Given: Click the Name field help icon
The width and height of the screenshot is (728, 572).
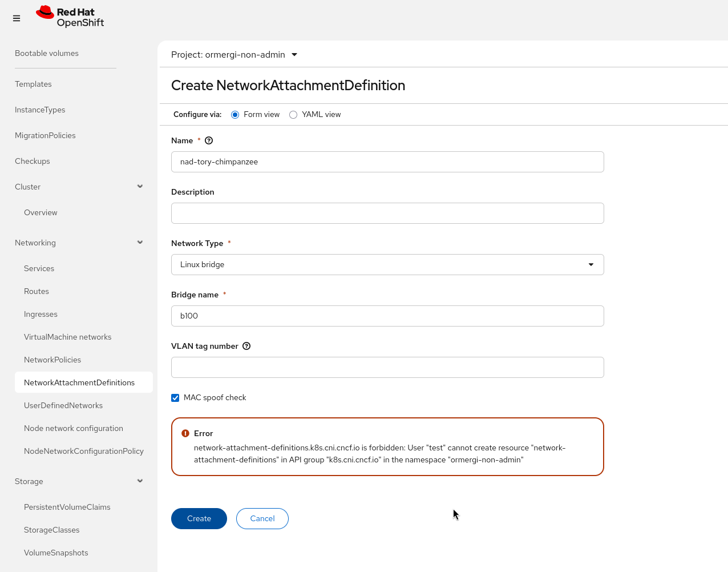Looking at the screenshot, I should [209, 140].
